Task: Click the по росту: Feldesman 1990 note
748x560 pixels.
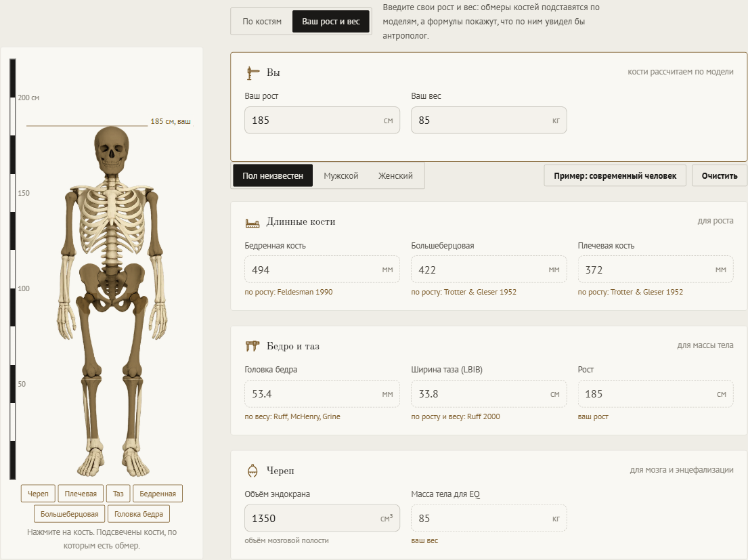Action: coord(288,292)
